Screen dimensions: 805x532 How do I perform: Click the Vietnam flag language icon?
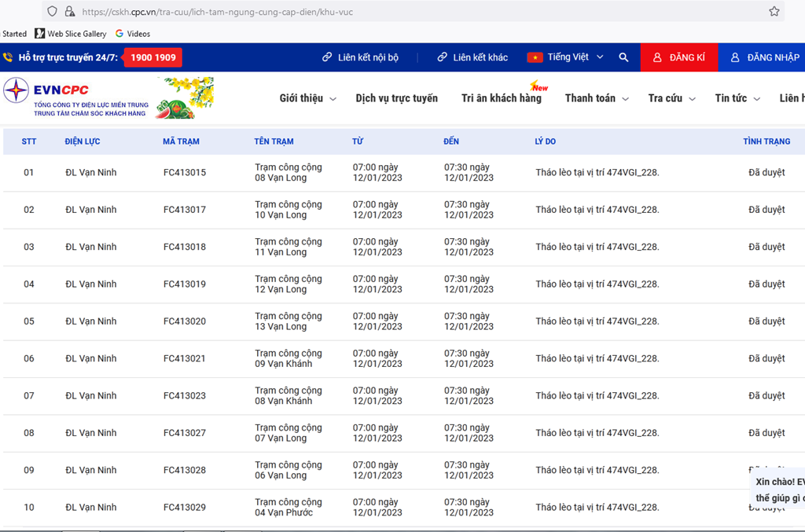point(535,57)
